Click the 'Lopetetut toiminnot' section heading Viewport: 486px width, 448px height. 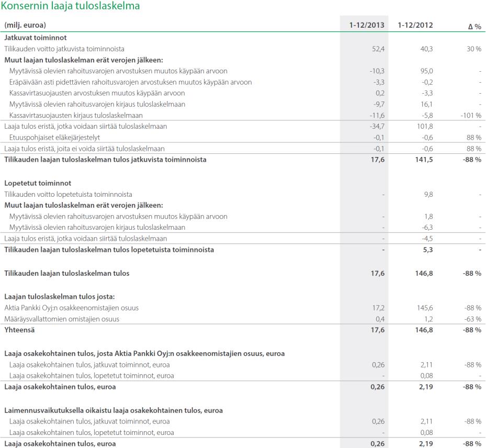38,183
